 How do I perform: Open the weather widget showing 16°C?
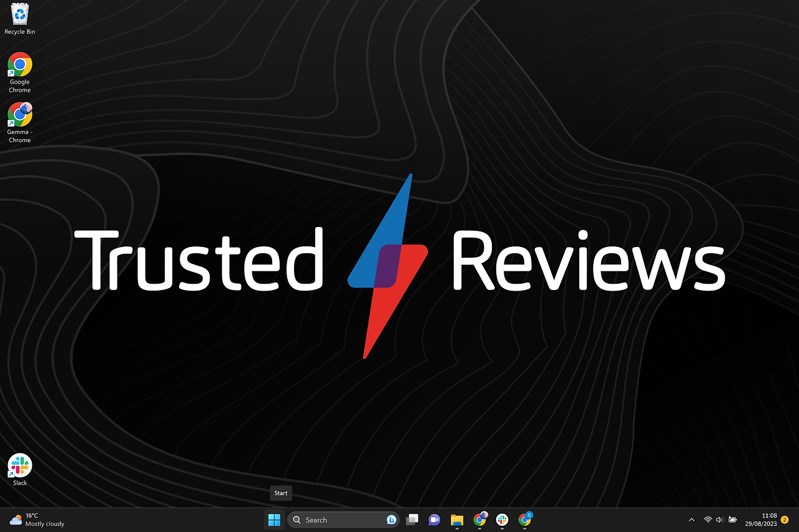point(37,520)
